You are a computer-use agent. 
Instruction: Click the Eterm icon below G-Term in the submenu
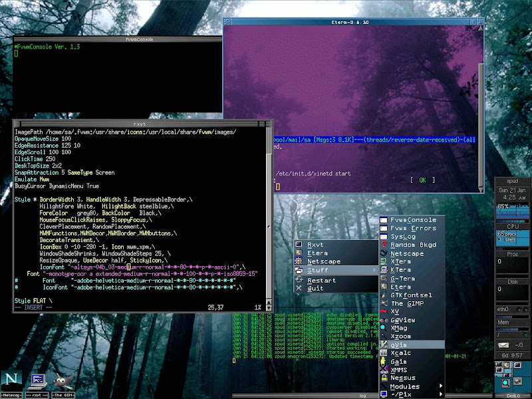click(x=384, y=287)
